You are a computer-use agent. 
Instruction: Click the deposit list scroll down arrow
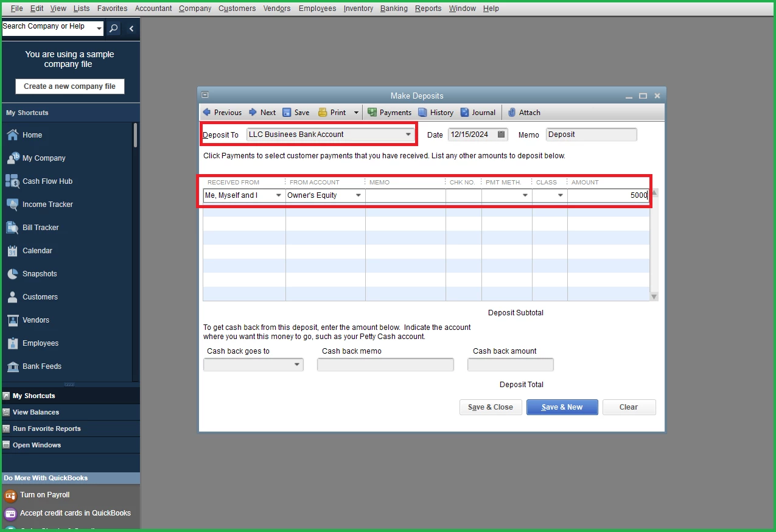coord(654,296)
